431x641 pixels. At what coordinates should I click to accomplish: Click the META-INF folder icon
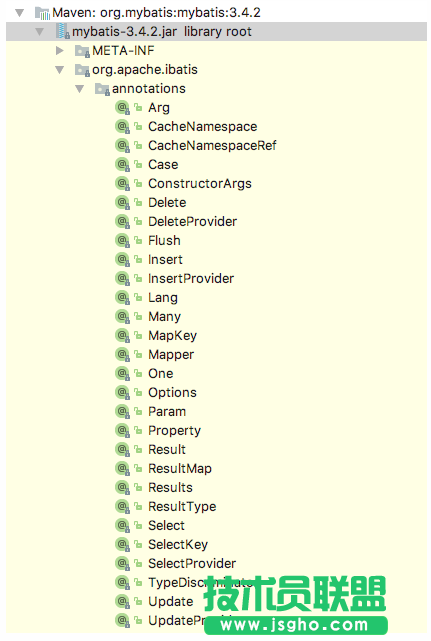point(82,51)
